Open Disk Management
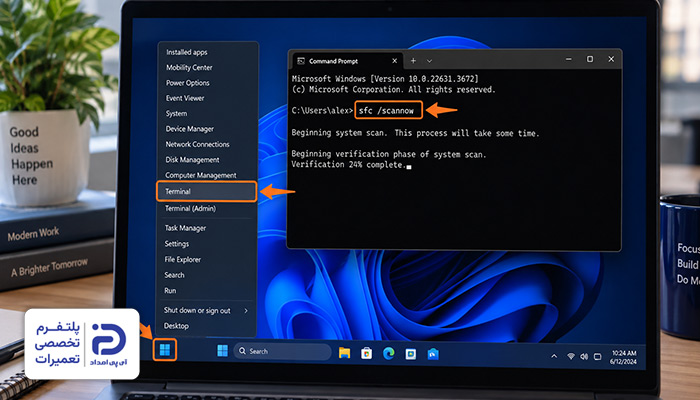The width and height of the screenshot is (700, 400). [192, 160]
